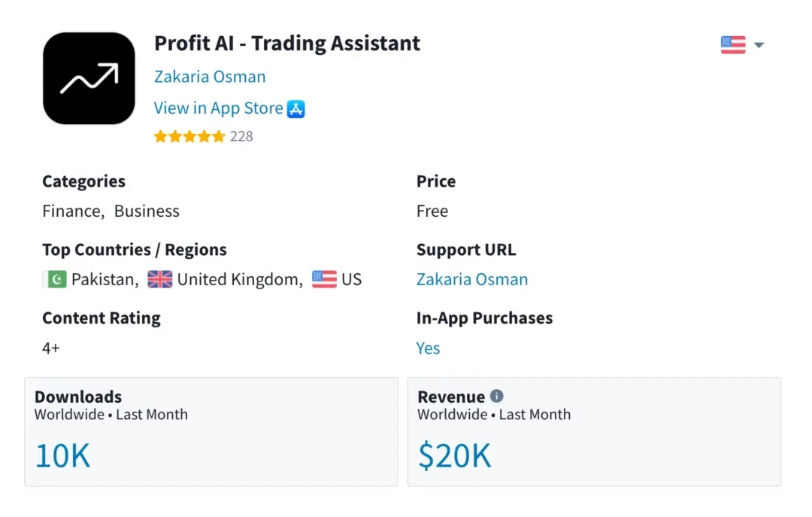Click the Profit AI app icon
Screen dimensions: 812x517
[x=89, y=78]
